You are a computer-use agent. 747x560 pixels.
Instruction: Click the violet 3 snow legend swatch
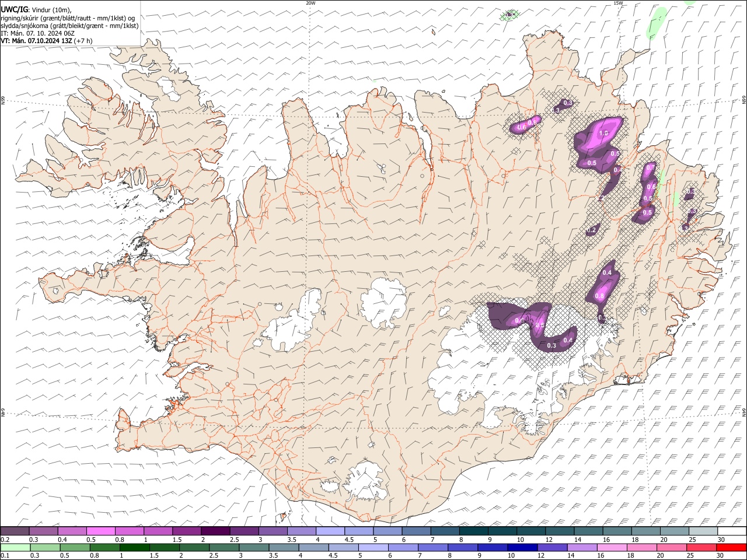coord(273,531)
